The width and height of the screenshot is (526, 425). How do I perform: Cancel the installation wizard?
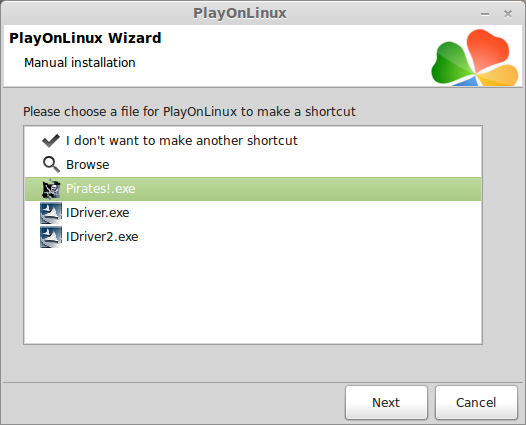(x=476, y=402)
